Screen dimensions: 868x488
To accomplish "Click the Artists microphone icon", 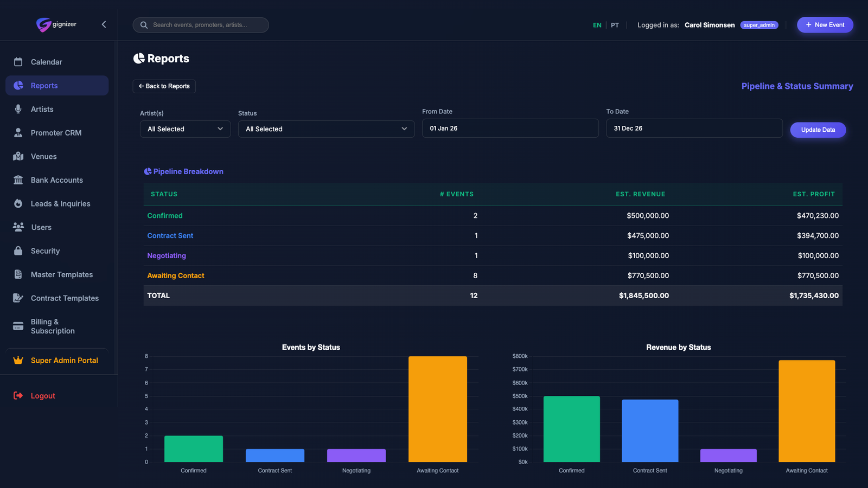I will 18,109.
